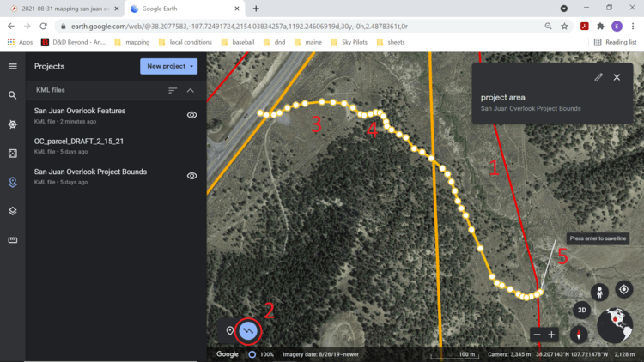This screenshot has width=644, height=362.
Task: Open the KML files sort options
Action: tap(173, 90)
